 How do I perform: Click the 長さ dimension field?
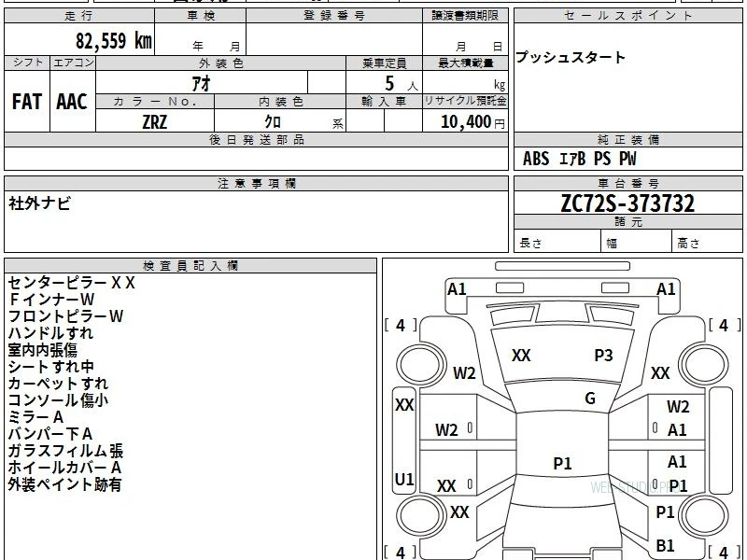pos(557,242)
